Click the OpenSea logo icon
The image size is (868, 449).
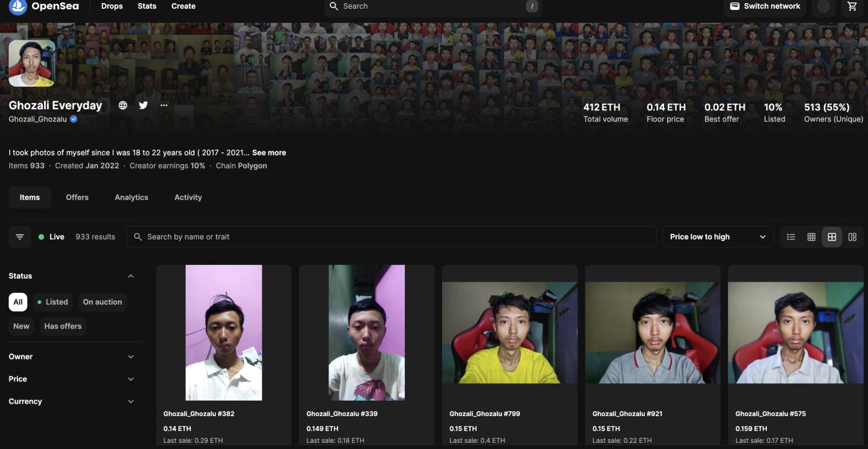[18, 6]
